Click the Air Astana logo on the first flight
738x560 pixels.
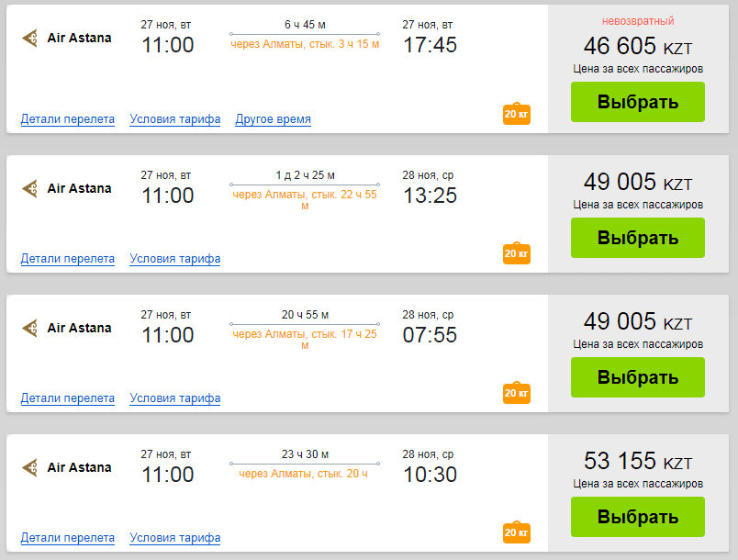pyautogui.click(x=30, y=38)
